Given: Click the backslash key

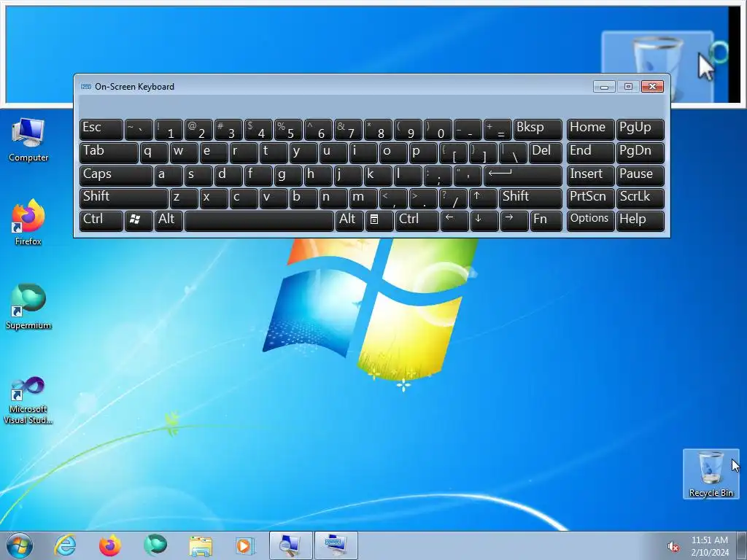Looking at the screenshot, I should click(513, 152).
